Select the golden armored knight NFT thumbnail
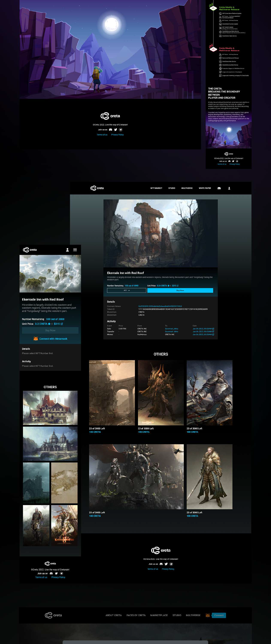Image resolution: width=271 pixels, height=644 pixels. 209,477
